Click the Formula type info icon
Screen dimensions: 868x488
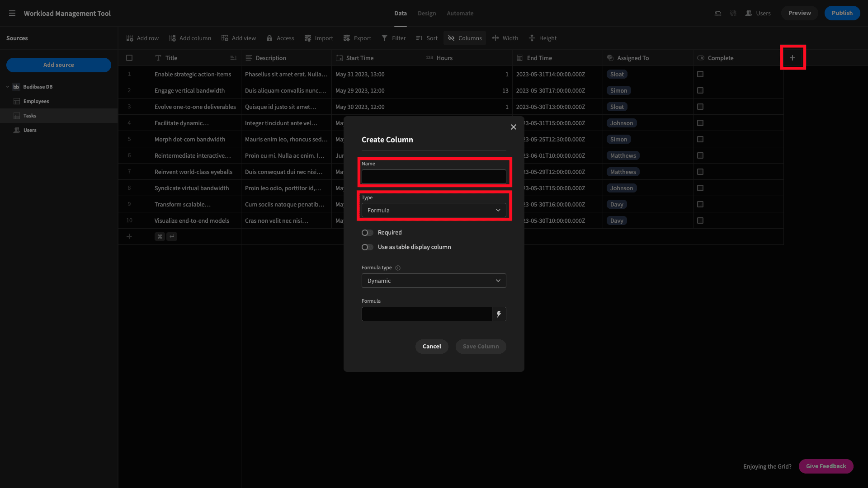[398, 268]
